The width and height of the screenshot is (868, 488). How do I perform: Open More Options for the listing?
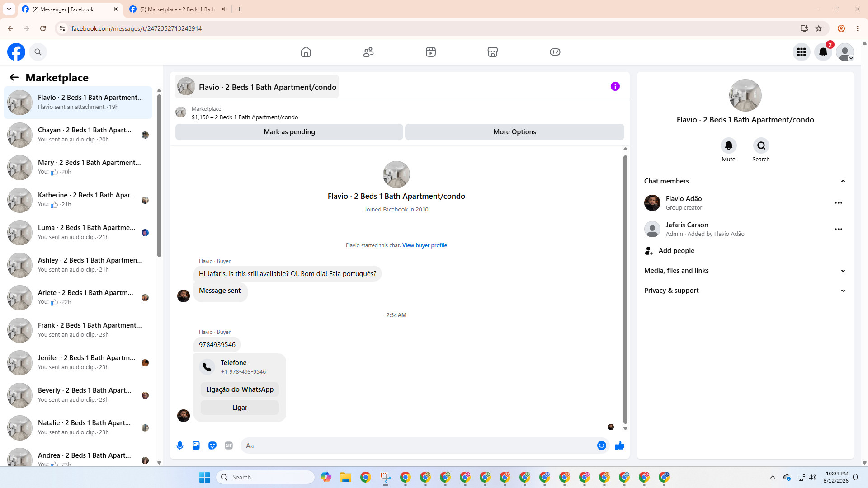(x=514, y=132)
